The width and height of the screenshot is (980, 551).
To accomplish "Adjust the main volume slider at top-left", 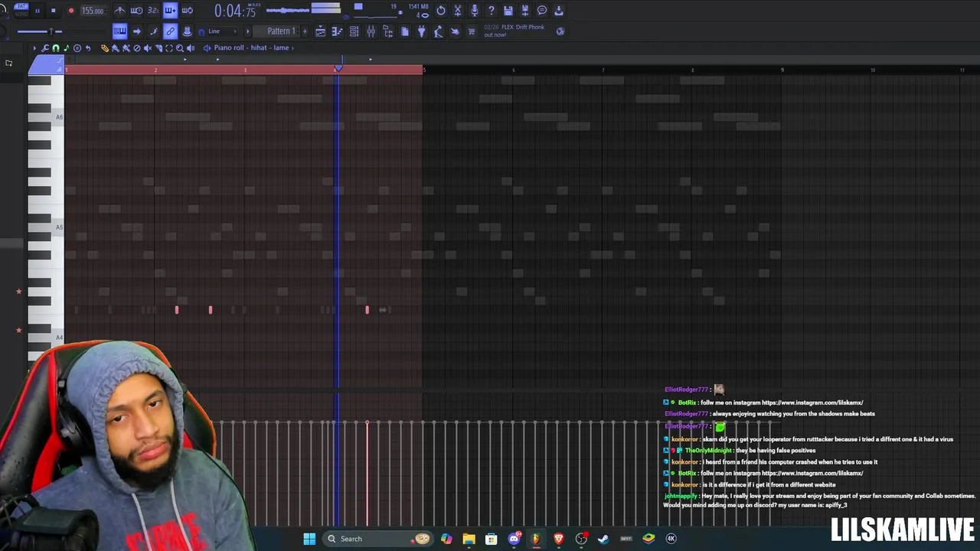I will 38,31.
